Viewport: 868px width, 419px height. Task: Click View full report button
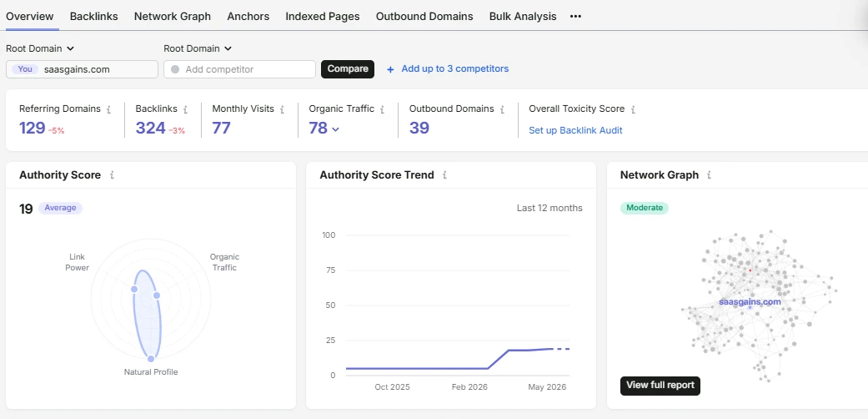(660, 386)
